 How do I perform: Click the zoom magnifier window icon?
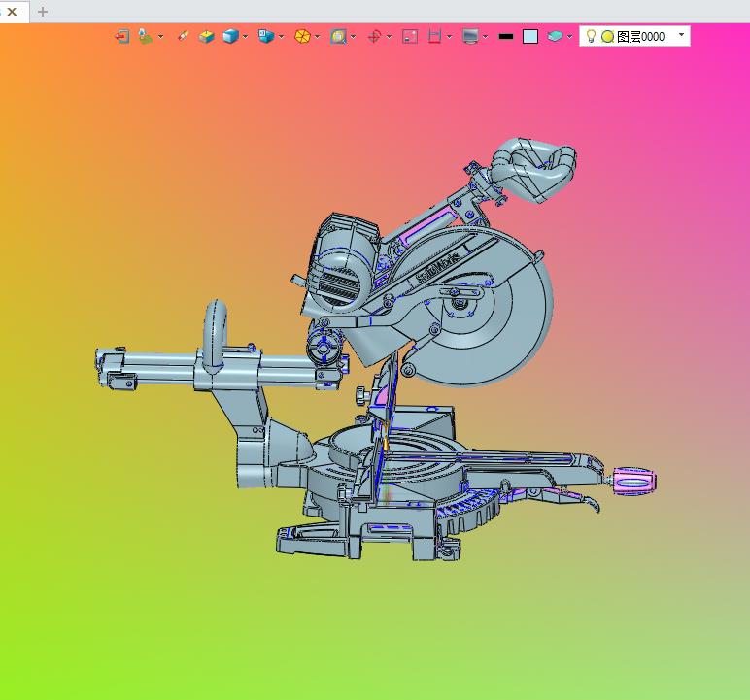(338, 36)
